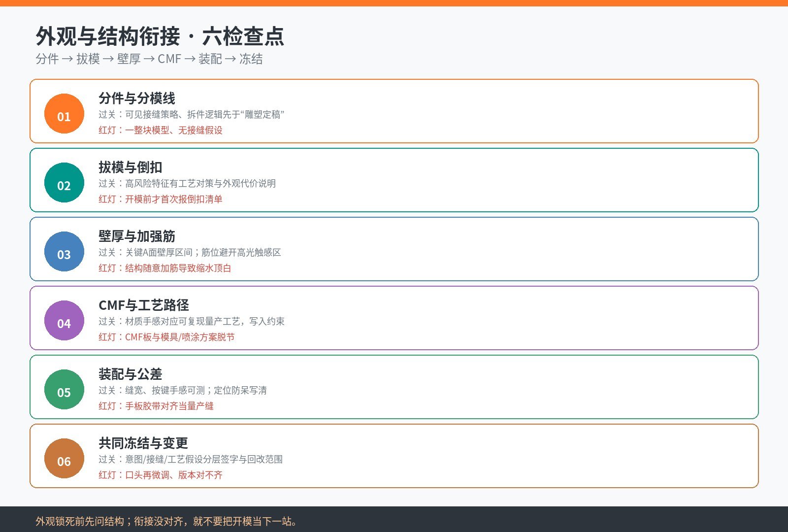Click the red line 红灯：开模前才首次报倒扣清单
This screenshot has width=788, height=532.
[161, 199]
